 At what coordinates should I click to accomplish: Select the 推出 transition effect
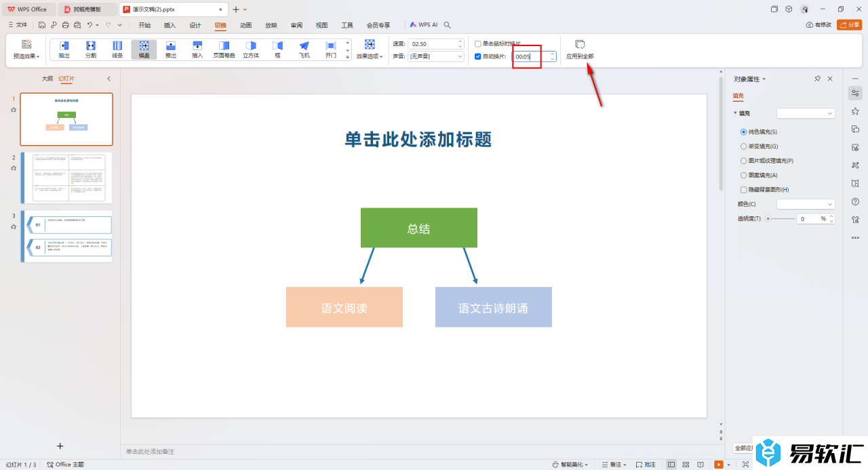click(171, 50)
